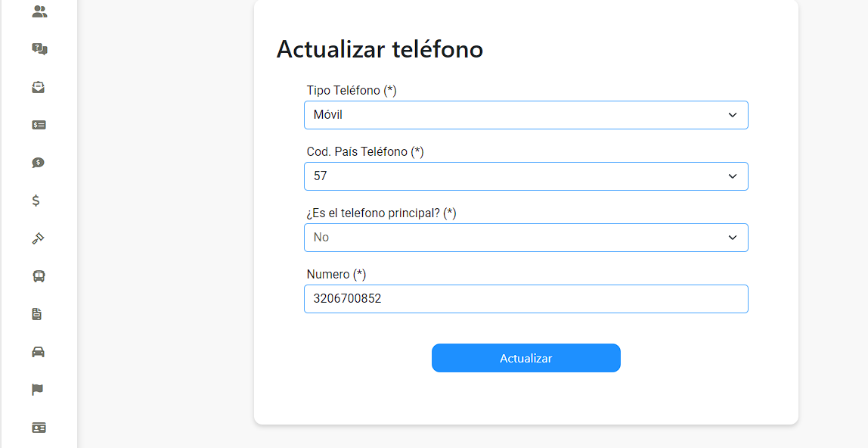Select the car icon in sidebar
This screenshot has width=868, height=448.
(x=39, y=352)
